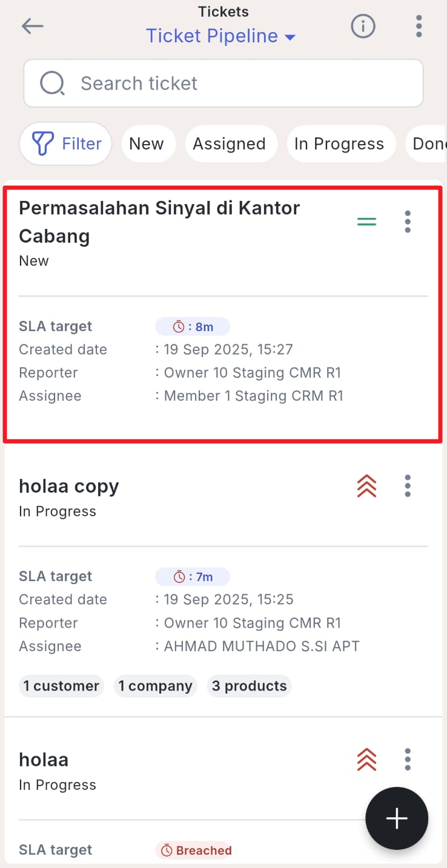Screen dimensions: 447x868
Task: Tap the add new ticket plus button
Action: click(397, 818)
